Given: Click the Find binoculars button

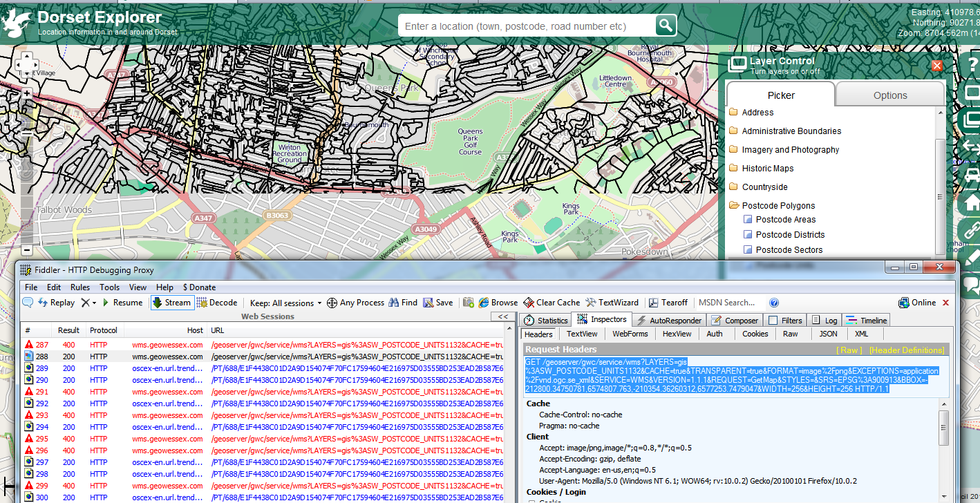Looking at the screenshot, I should [403, 303].
